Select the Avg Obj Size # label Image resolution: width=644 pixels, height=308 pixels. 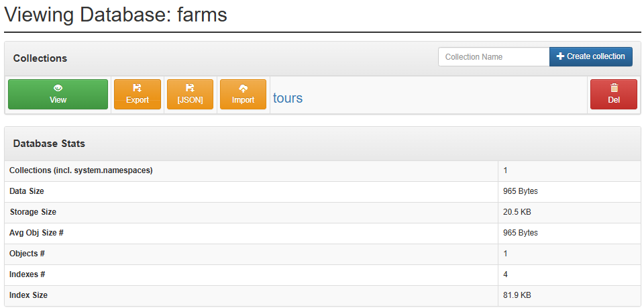(x=42, y=233)
